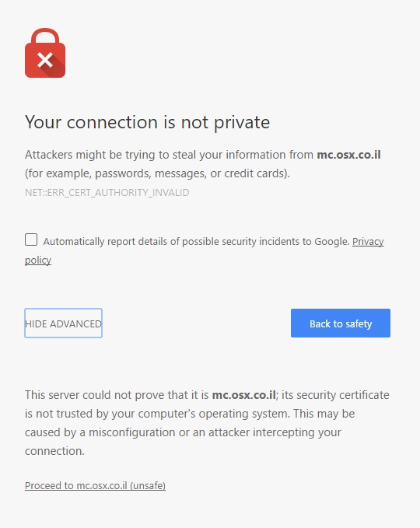Viewport: 420px width, 528px height.
Task: Click the NET::ERR_CERT_AUTHORITY_INVALID error code
Action: (x=107, y=193)
